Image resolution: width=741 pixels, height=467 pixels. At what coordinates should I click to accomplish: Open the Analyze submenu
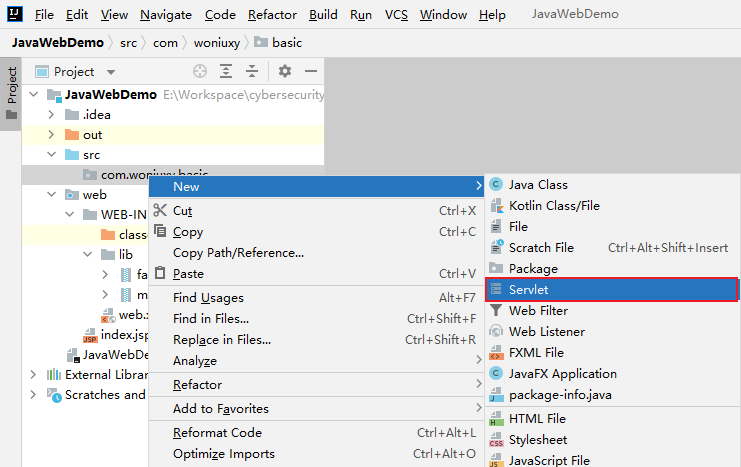[x=316, y=361]
